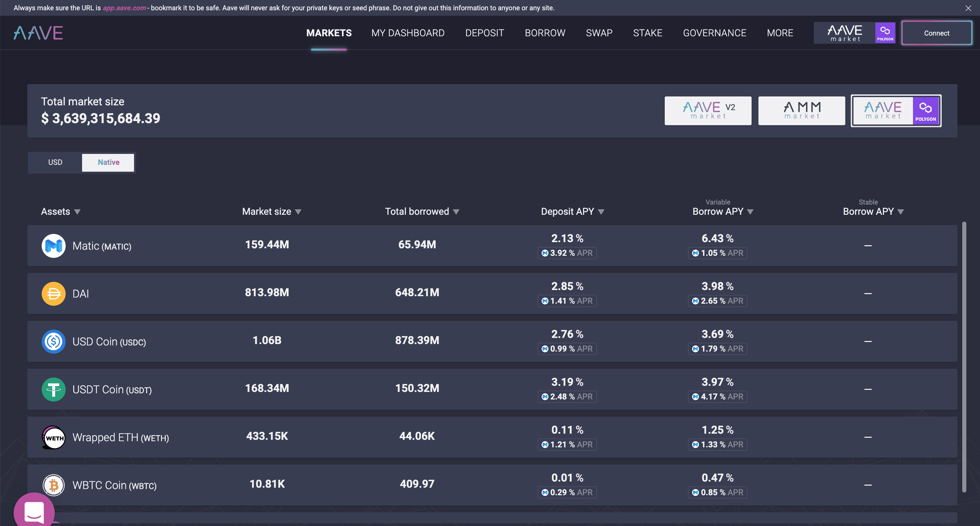980x526 pixels.
Task: Click WETH market size 433.15K
Action: click(267, 436)
